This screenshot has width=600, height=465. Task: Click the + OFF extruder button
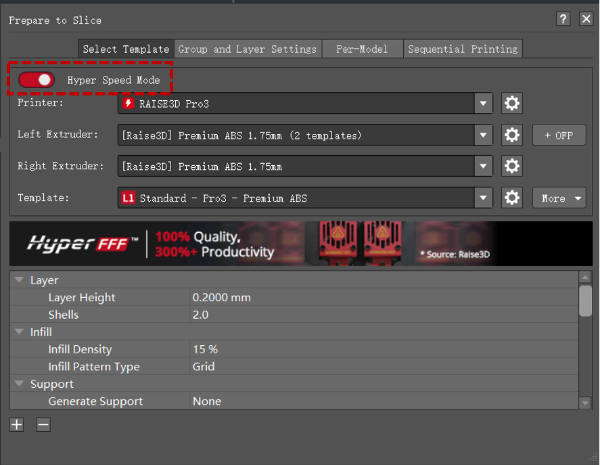tap(558, 135)
